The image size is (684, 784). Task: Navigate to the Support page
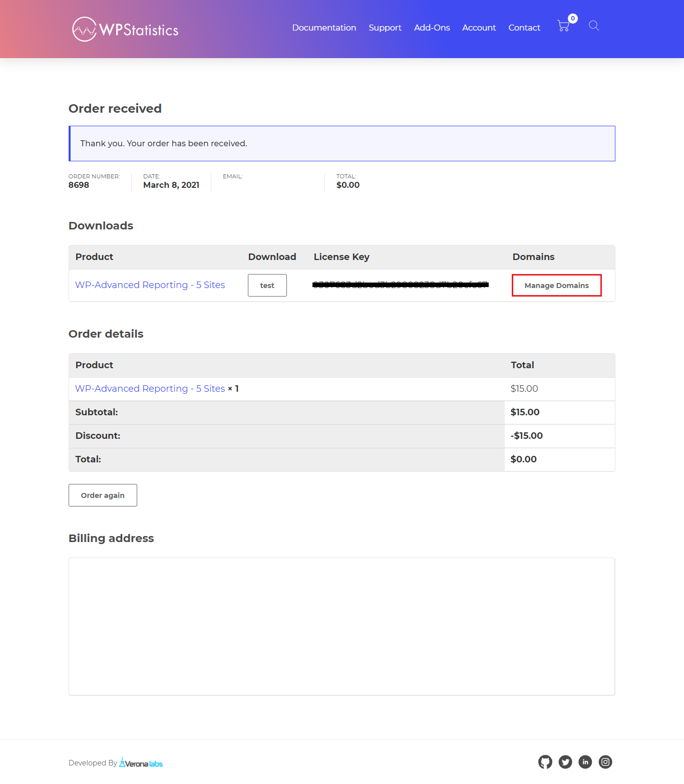coord(385,28)
